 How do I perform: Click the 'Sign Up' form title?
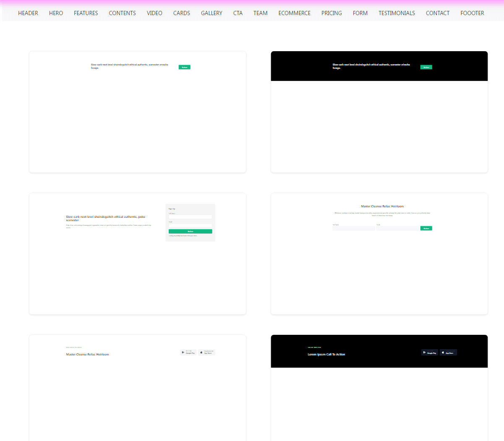(x=172, y=209)
